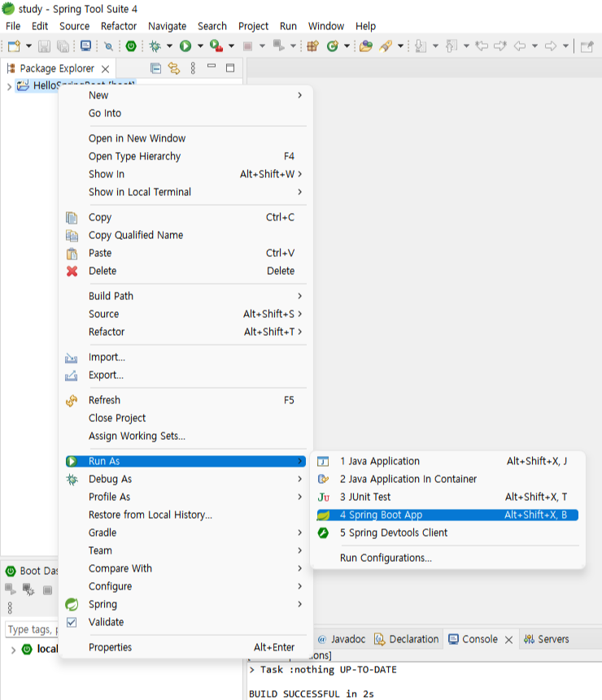Viewport: 602px width, 700px height.
Task: Expand the HelloSpringBoot project tree node
Action: tap(9, 87)
